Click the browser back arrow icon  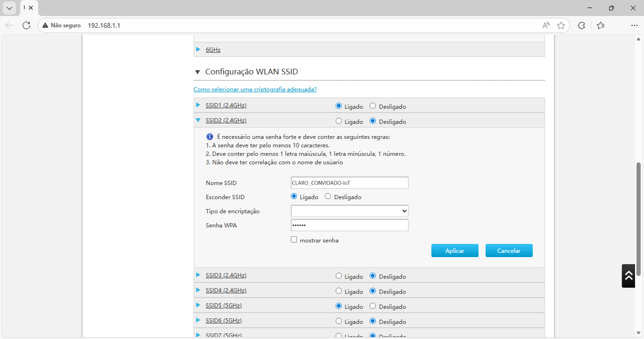click(x=9, y=25)
